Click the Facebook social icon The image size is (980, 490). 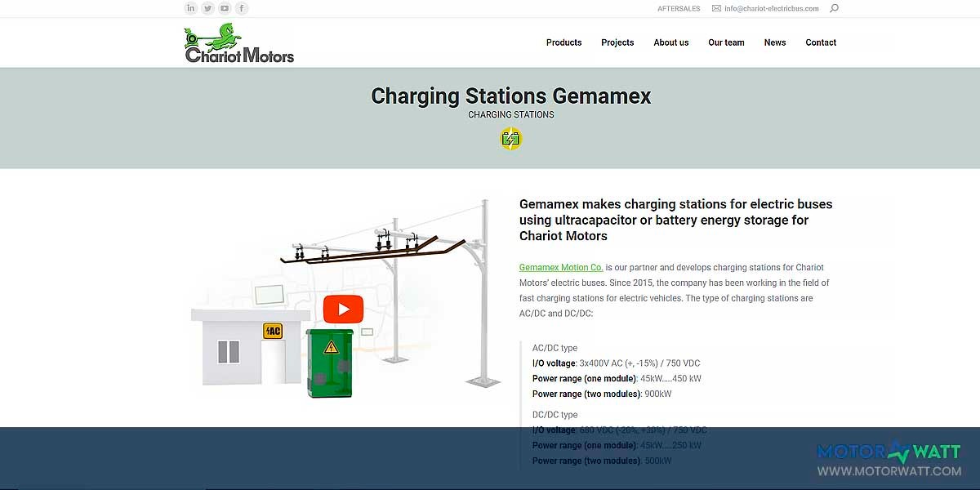(x=242, y=7)
